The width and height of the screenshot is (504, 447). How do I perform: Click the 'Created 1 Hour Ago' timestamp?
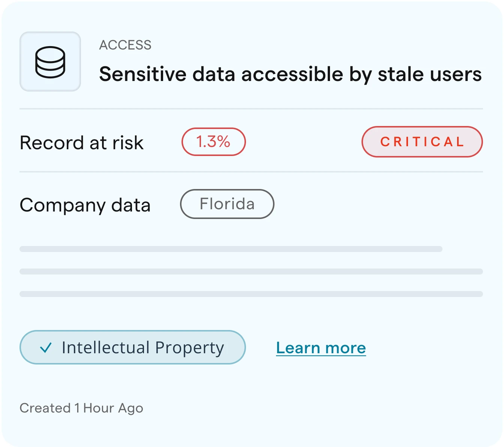(81, 408)
